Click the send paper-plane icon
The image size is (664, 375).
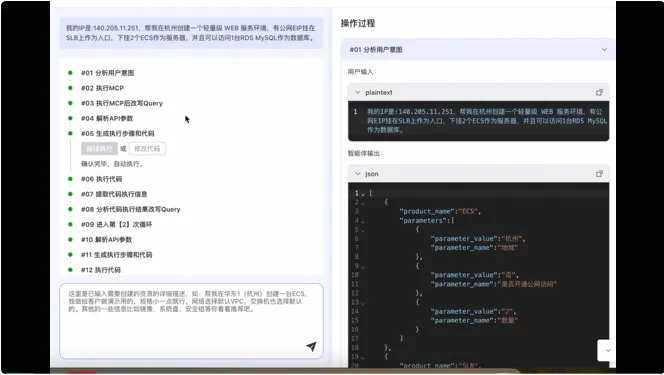click(311, 346)
